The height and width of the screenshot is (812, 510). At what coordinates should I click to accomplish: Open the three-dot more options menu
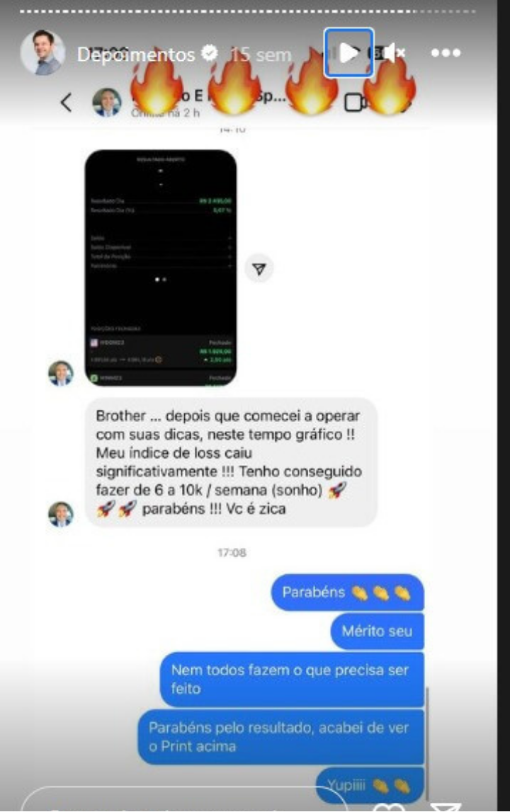pos(446,53)
